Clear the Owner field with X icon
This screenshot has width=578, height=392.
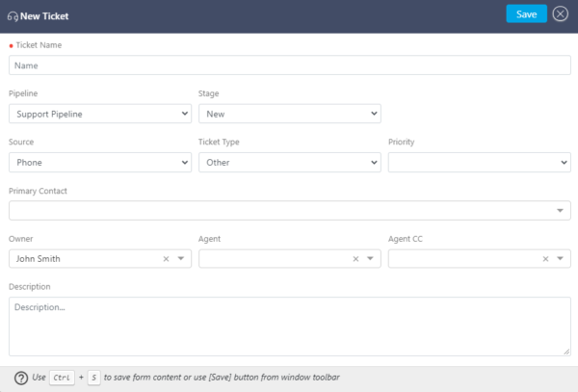(x=166, y=259)
